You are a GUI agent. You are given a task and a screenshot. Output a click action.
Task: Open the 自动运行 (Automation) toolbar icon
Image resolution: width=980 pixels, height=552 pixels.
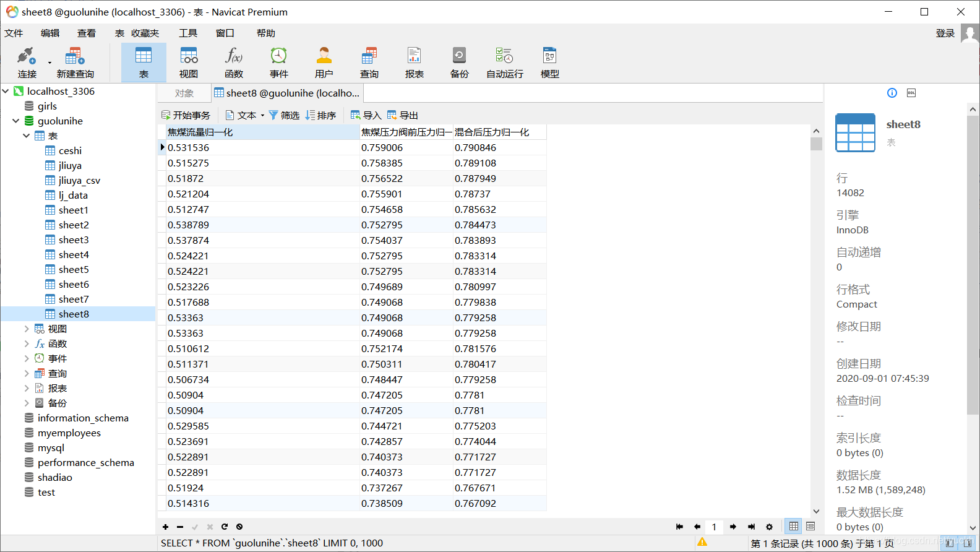coord(505,63)
